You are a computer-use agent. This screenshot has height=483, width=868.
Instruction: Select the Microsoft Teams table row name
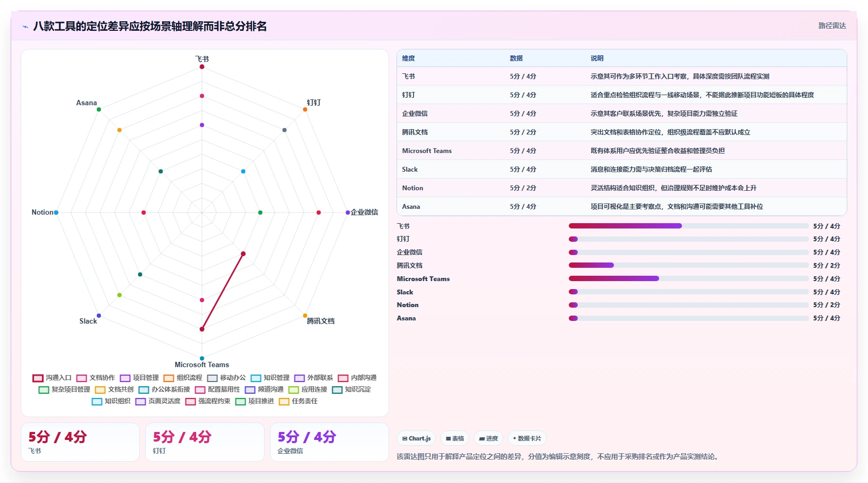pos(427,151)
